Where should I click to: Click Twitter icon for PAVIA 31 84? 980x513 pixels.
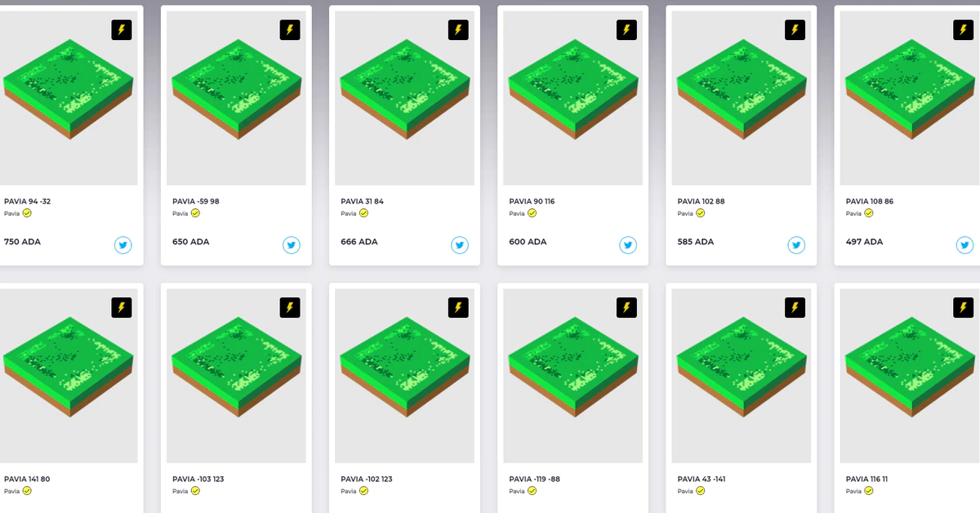pos(460,244)
